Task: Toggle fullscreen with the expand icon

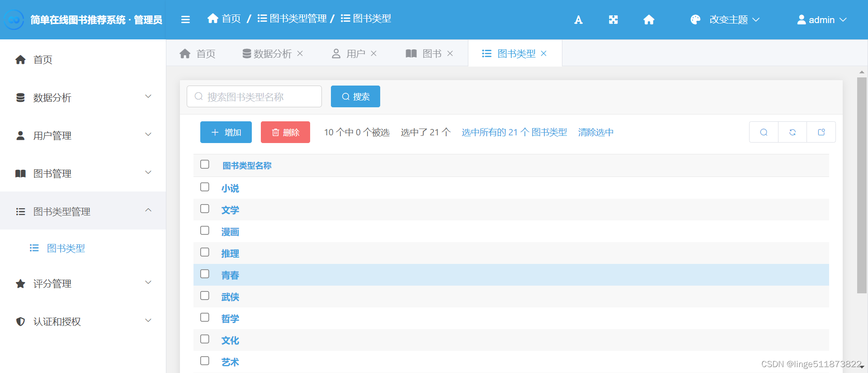Action: tap(613, 19)
